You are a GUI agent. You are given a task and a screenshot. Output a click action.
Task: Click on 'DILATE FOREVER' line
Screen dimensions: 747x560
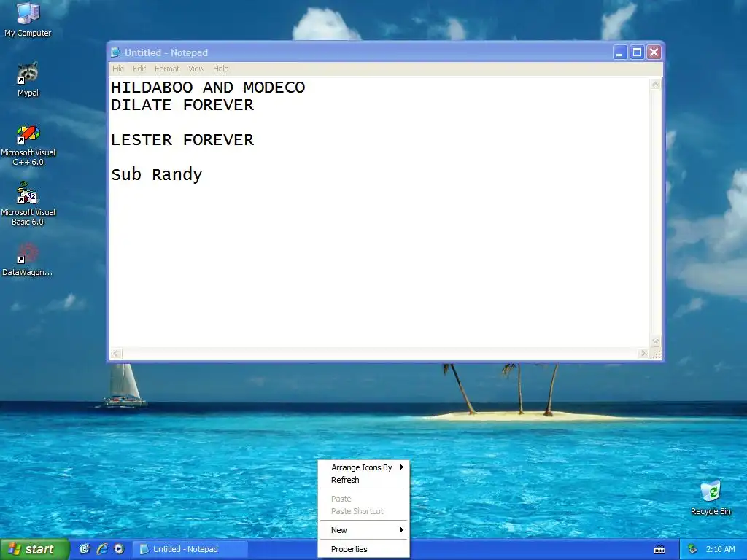click(x=182, y=105)
